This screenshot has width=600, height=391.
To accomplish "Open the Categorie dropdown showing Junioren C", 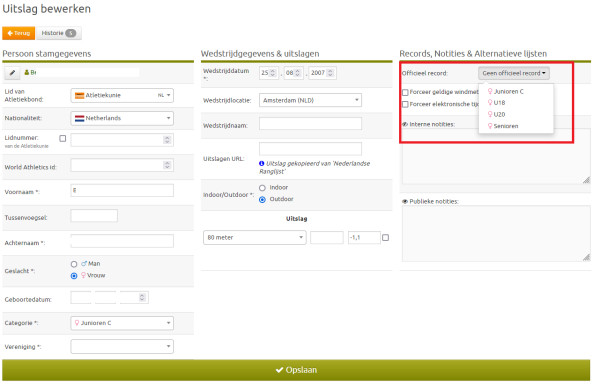I will (x=122, y=323).
